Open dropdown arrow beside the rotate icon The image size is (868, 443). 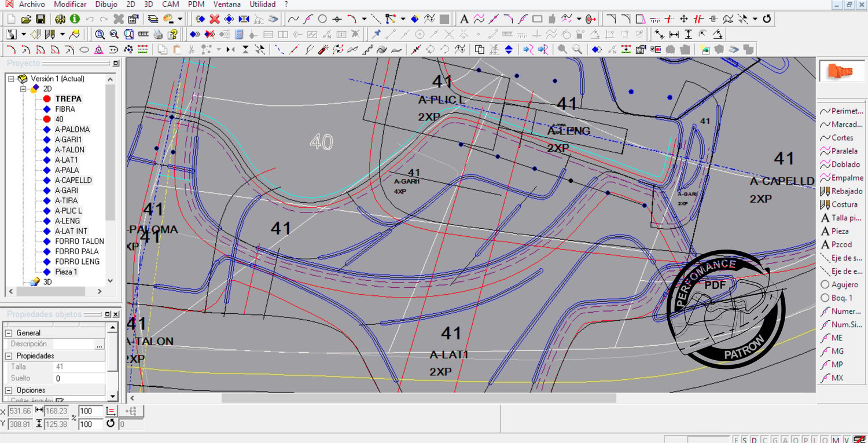755,19
